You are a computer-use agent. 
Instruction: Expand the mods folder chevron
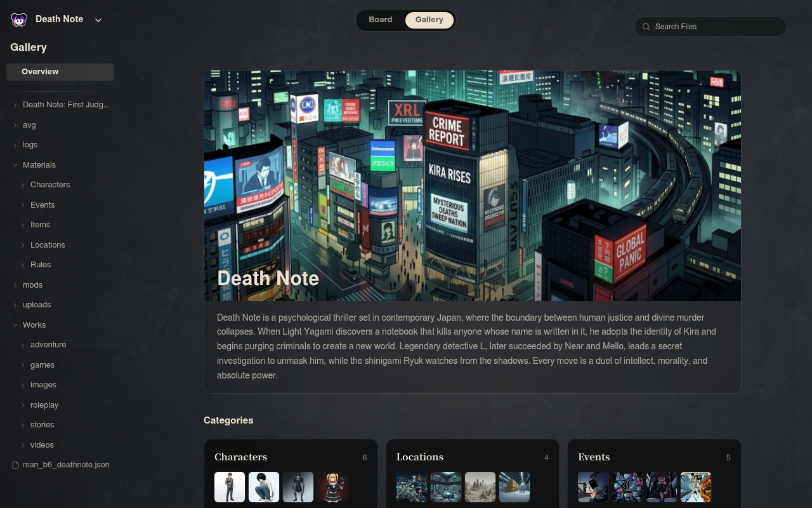tap(15, 285)
